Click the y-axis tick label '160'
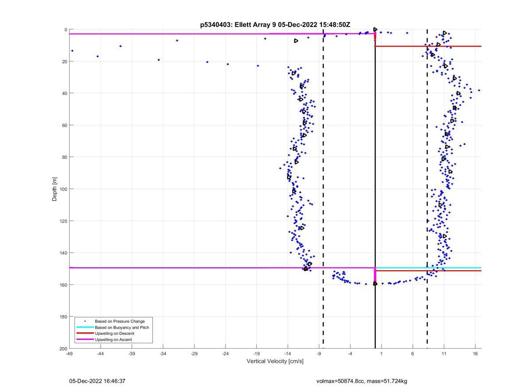The height and width of the screenshot is (392, 532). (x=63, y=285)
